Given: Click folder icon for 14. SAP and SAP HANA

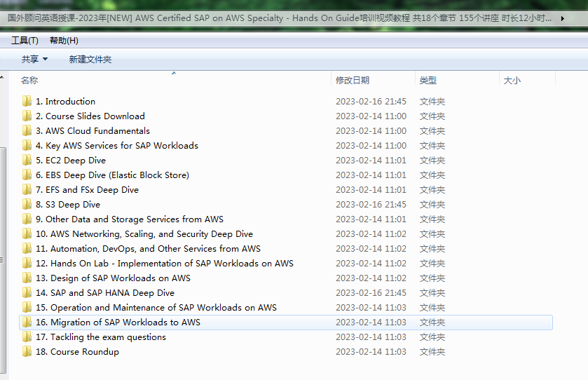Looking at the screenshot, I should click(x=27, y=292).
